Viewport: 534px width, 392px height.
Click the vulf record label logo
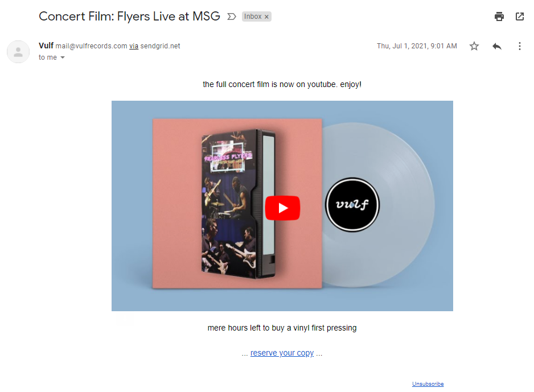352,204
